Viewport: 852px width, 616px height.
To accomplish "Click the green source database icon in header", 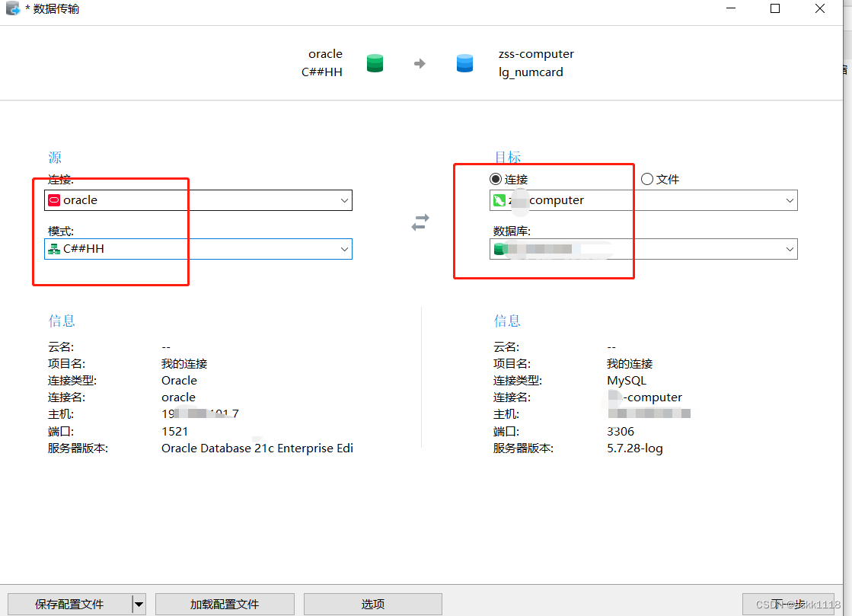I will click(375, 63).
